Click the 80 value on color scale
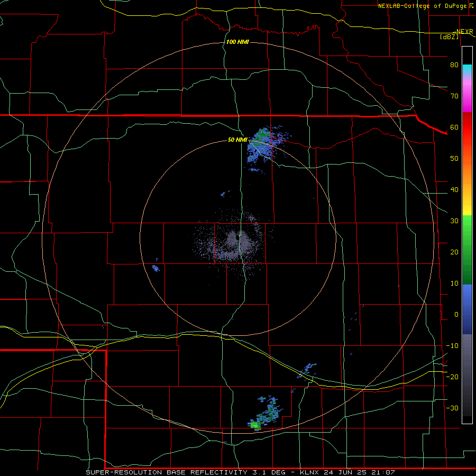The height and width of the screenshot is (476, 476). (454, 65)
